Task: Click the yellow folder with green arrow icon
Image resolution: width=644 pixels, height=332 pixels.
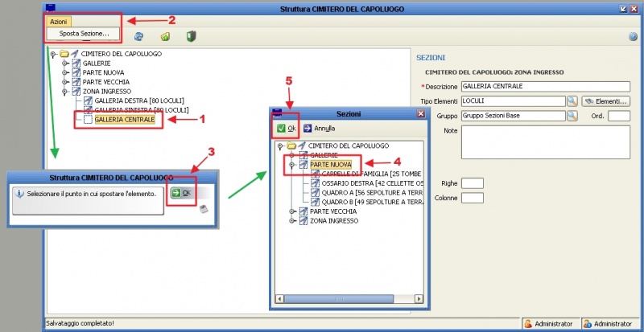Action: click(165, 36)
